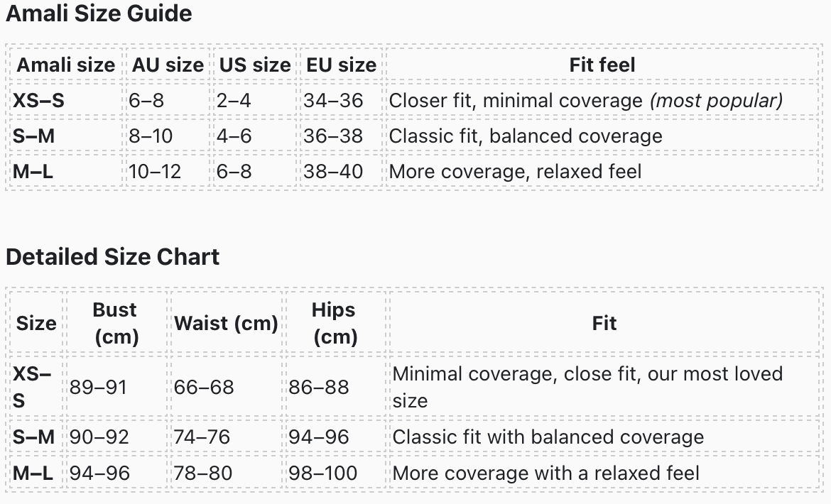Click the Detailed Size Chart heading
This screenshot has width=831, height=504.
[x=112, y=256]
